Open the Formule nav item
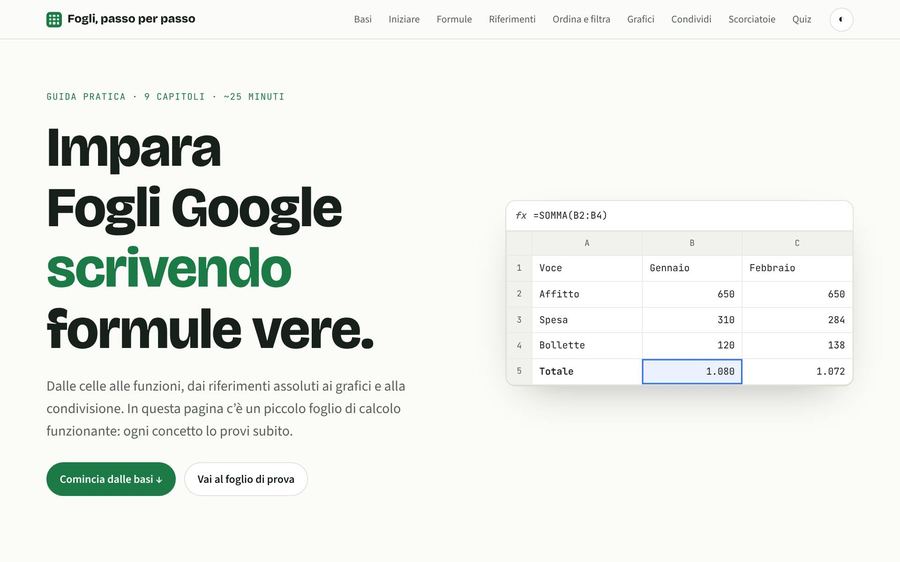The width and height of the screenshot is (900, 562). [454, 19]
